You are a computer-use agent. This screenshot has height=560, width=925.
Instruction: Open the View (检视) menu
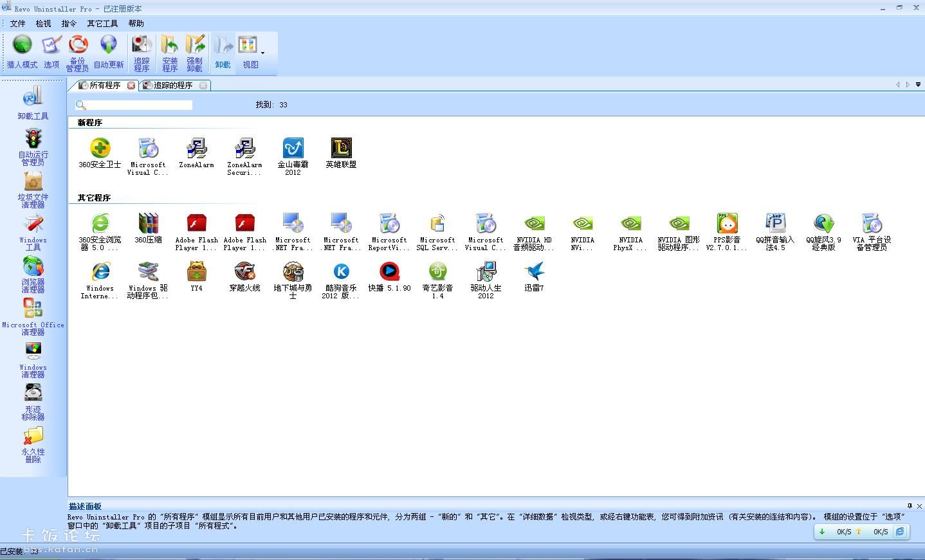[43, 23]
